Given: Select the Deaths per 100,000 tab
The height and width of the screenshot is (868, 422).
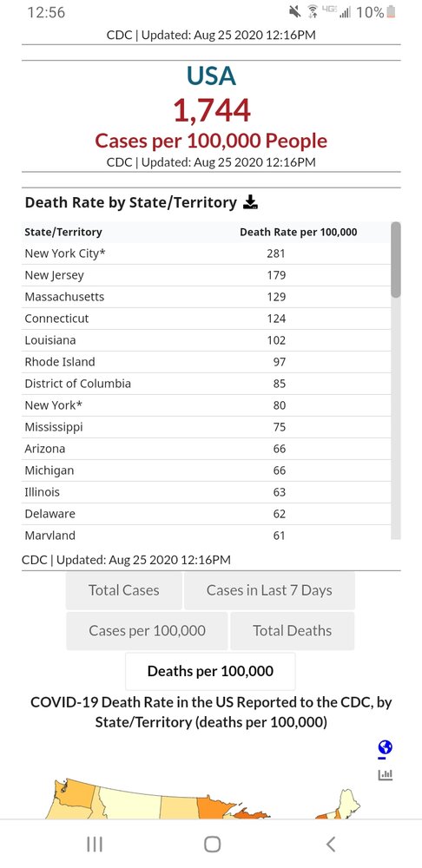Looking at the screenshot, I should [210, 671].
